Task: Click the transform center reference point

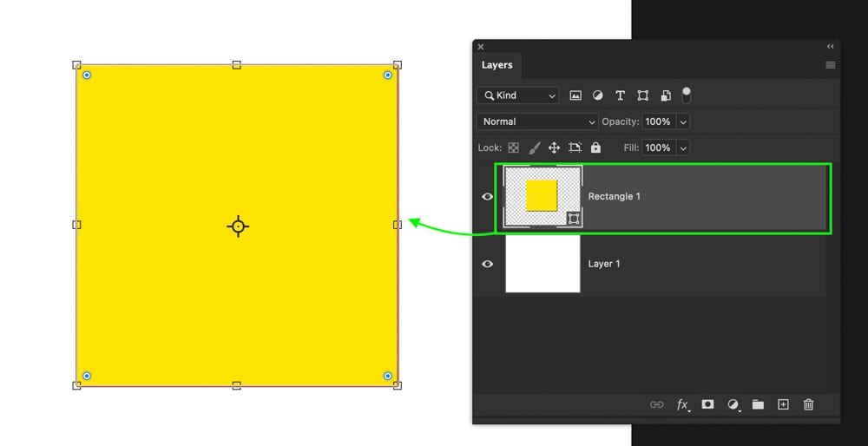Action: pyautogui.click(x=238, y=226)
